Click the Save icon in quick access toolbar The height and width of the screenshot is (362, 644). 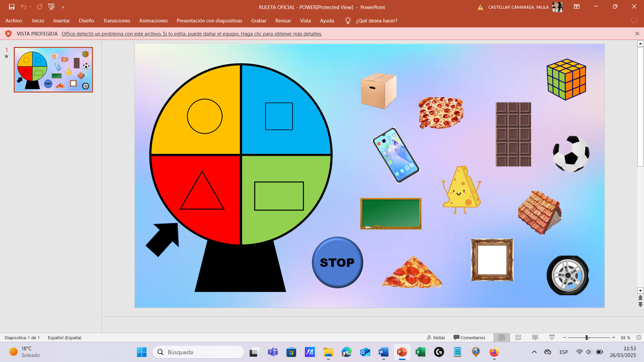coord(12,7)
